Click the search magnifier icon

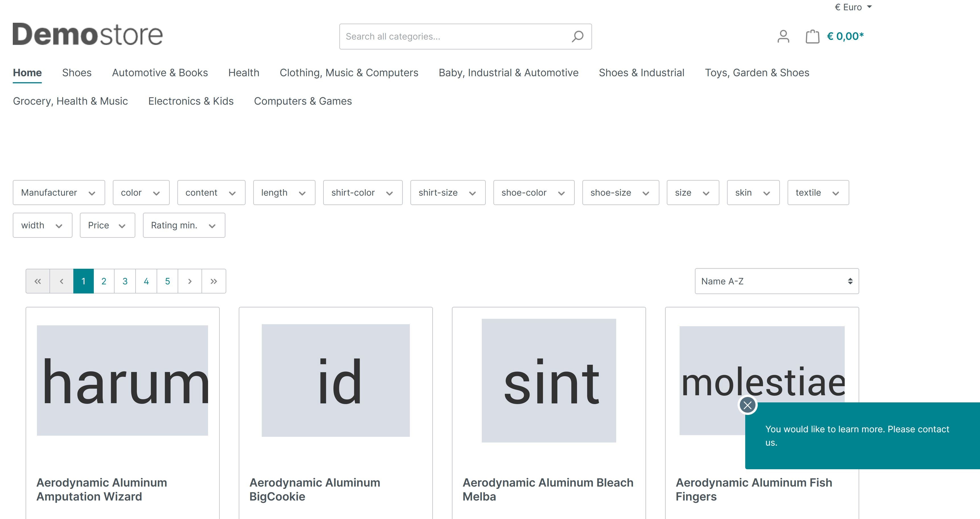[577, 36]
